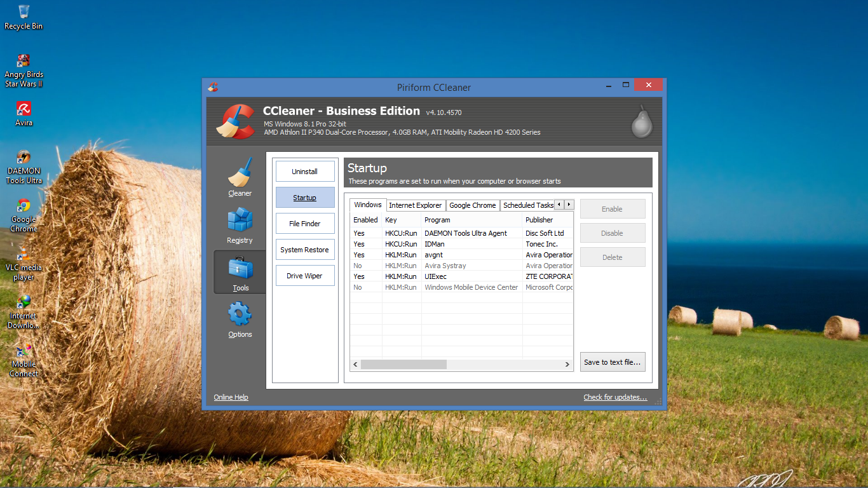868x488 pixels.
Task: Click the Check for updates link
Action: click(x=615, y=397)
